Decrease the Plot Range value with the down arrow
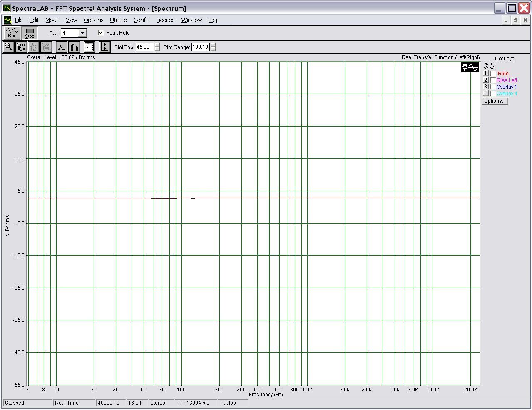532x410 pixels. tap(213, 49)
